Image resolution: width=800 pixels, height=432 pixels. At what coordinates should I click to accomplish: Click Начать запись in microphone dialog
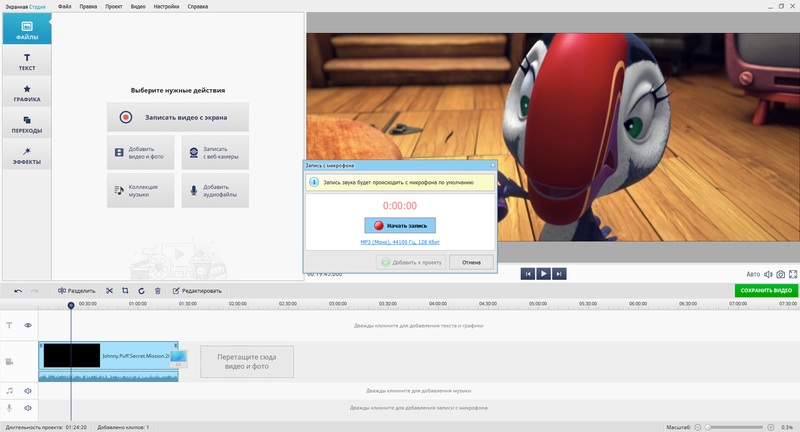coord(400,225)
